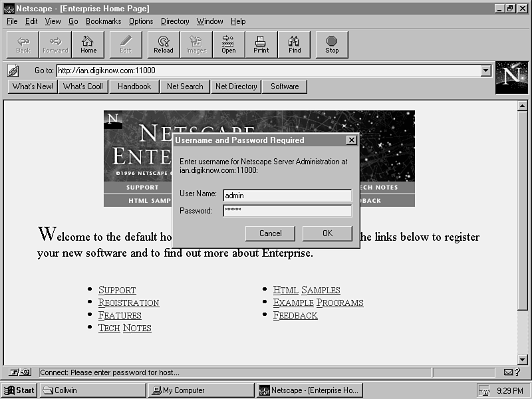Open the Window menu
The image size is (532, 399).
coord(209,21)
